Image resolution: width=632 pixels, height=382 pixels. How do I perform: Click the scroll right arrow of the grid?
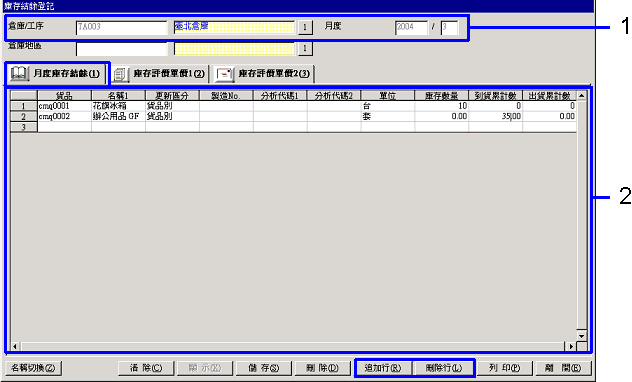tap(571, 346)
